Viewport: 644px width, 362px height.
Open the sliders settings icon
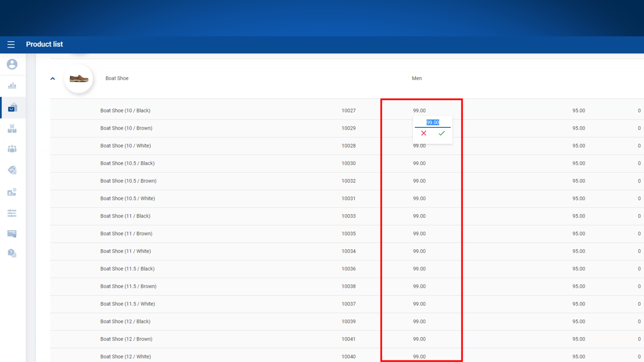[12, 213]
